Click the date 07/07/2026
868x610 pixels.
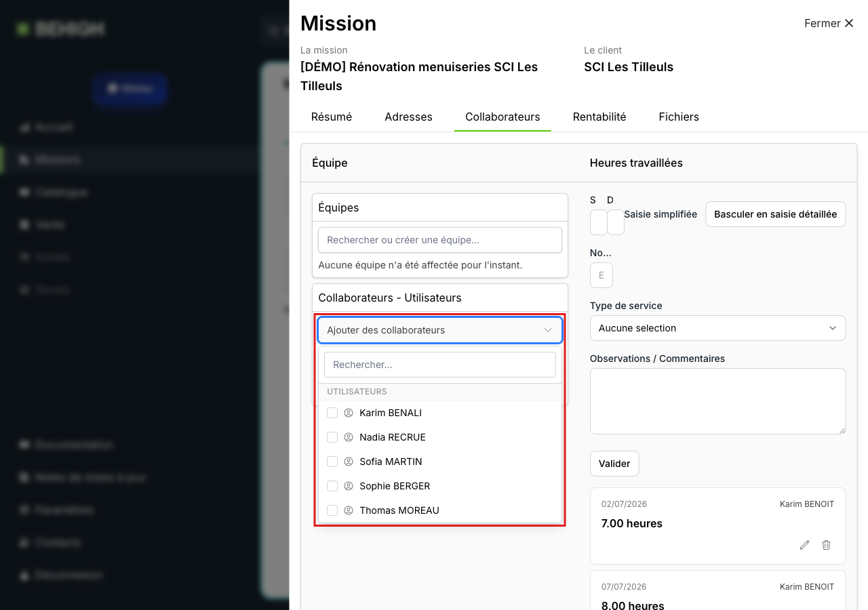coord(624,587)
